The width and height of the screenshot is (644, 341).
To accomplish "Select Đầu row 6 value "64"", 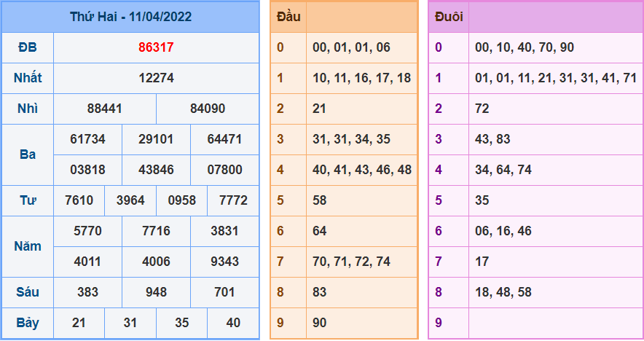I will pos(319,231).
